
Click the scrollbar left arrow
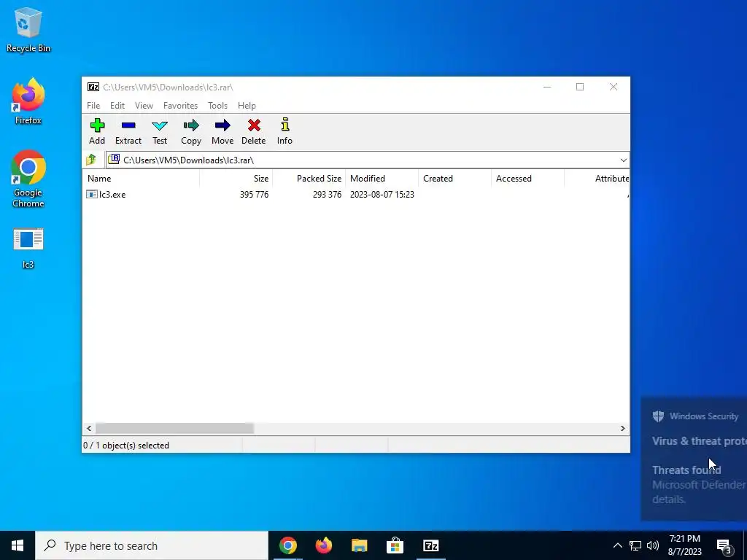tap(89, 429)
